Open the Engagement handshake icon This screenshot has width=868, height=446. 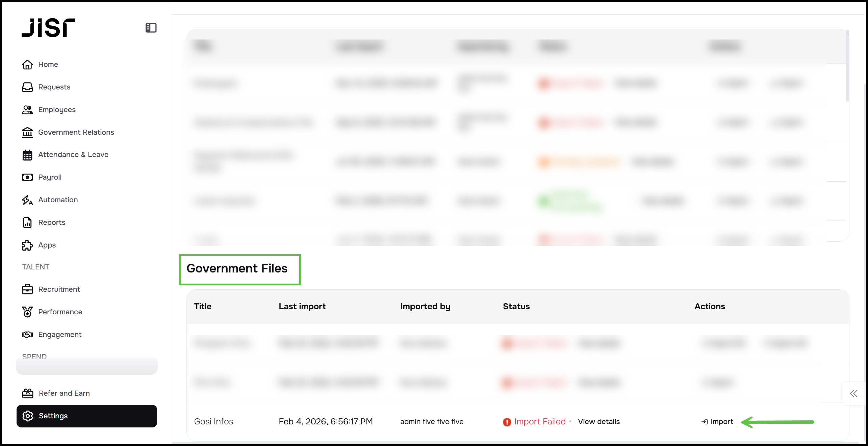pos(27,335)
